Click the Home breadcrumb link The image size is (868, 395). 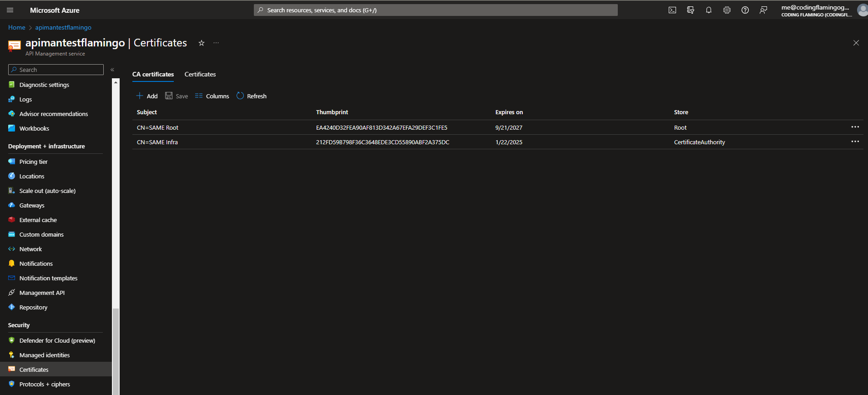tap(17, 27)
